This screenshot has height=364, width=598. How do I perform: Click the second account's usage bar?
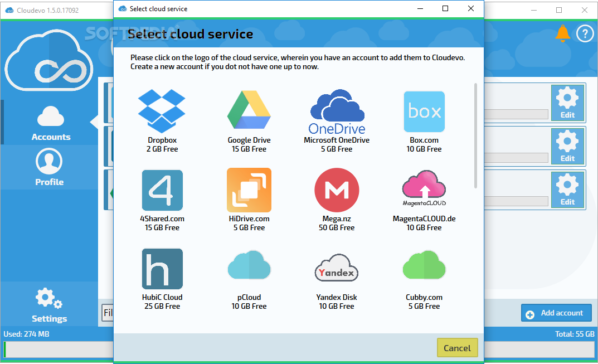(517, 158)
